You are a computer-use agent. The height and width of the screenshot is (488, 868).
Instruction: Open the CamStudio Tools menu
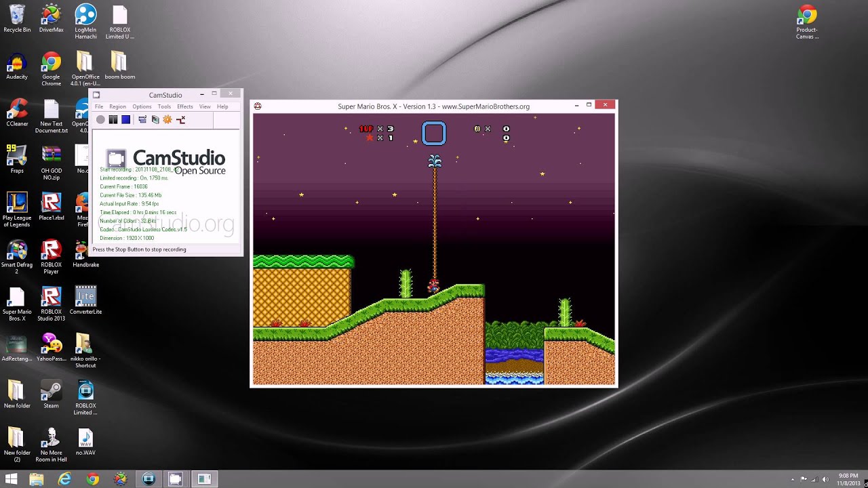click(x=164, y=106)
